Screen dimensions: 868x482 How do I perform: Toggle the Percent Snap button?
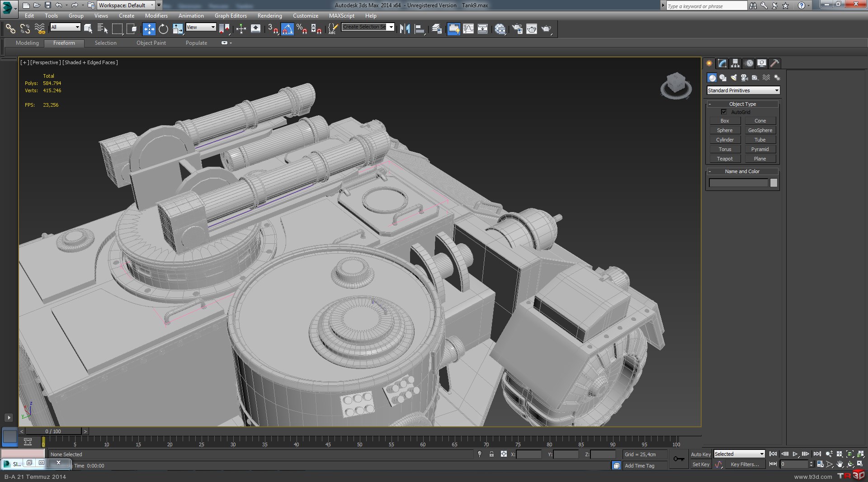[302, 29]
